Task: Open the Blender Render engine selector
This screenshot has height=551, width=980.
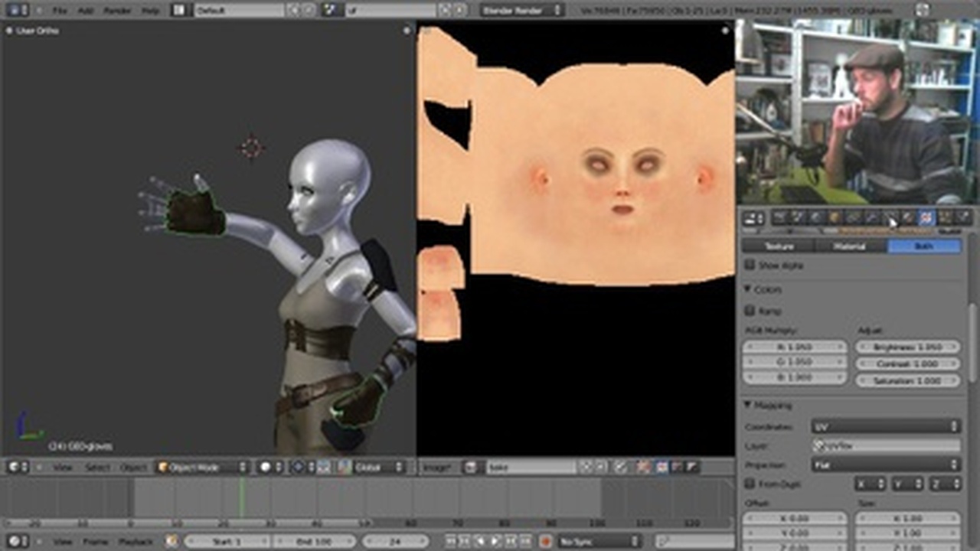Action: 521,10
